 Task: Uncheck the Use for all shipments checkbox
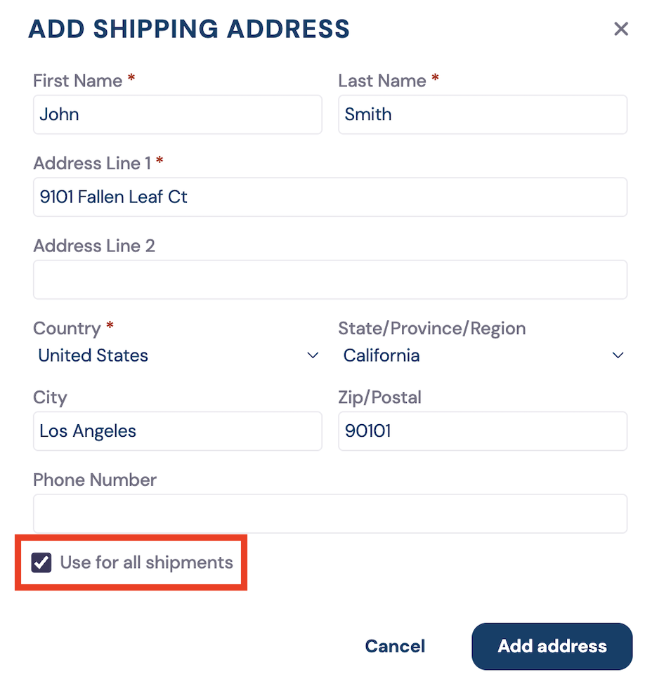click(42, 562)
